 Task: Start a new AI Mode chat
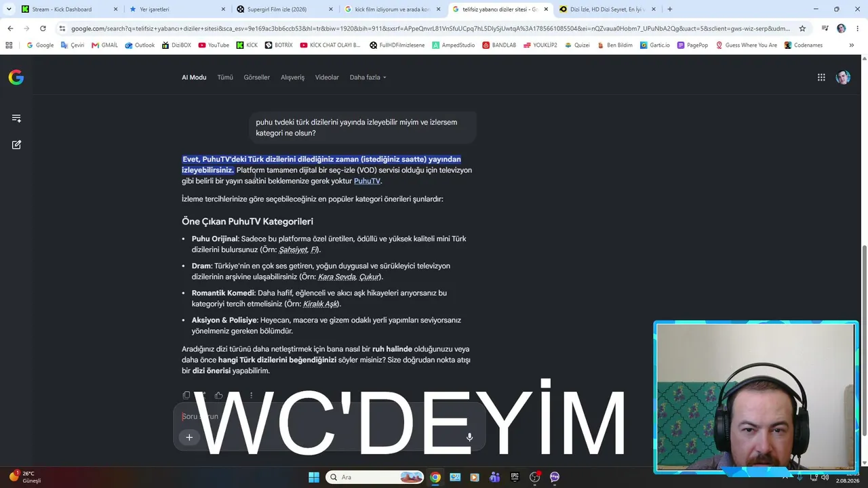click(x=16, y=144)
